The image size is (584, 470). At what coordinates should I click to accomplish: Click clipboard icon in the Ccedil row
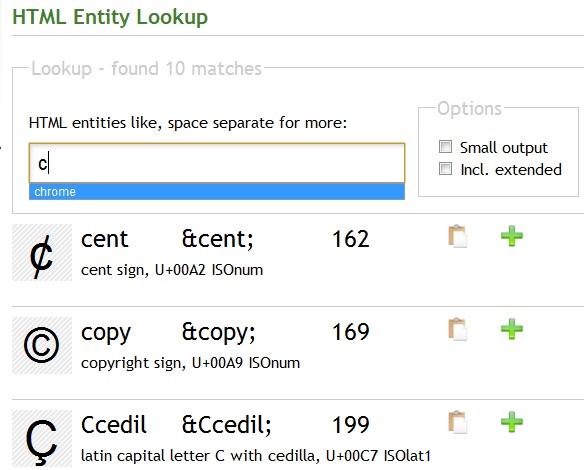[x=458, y=422]
